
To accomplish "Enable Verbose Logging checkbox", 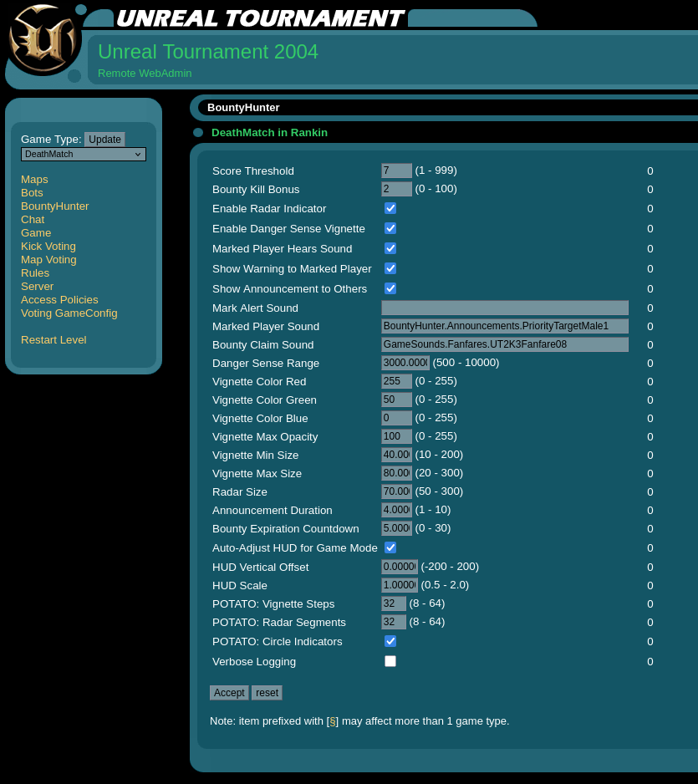I will click(390, 661).
